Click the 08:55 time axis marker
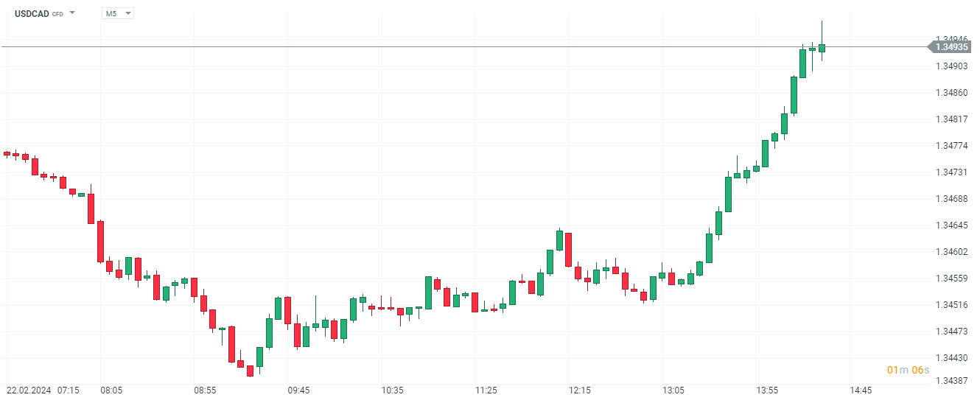The height and width of the screenshot is (403, 980). [x=205, y=390]
